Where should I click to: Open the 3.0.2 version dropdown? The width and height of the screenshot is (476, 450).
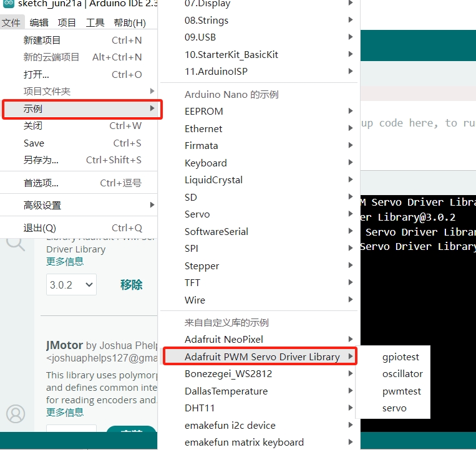[x=71, y=285]
